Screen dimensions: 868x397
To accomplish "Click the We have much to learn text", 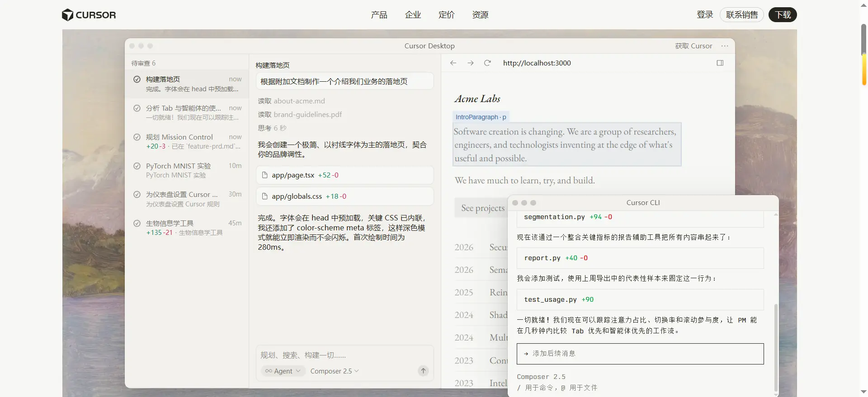I will (524, 181).
